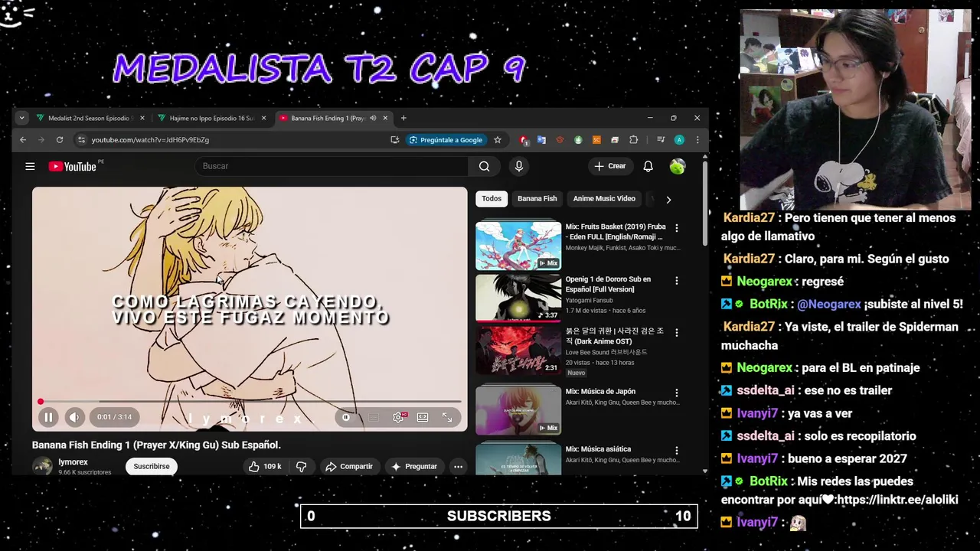Focus the Buscar search field
The width and height of the screenshot is (980, 551).
[331, 166]
